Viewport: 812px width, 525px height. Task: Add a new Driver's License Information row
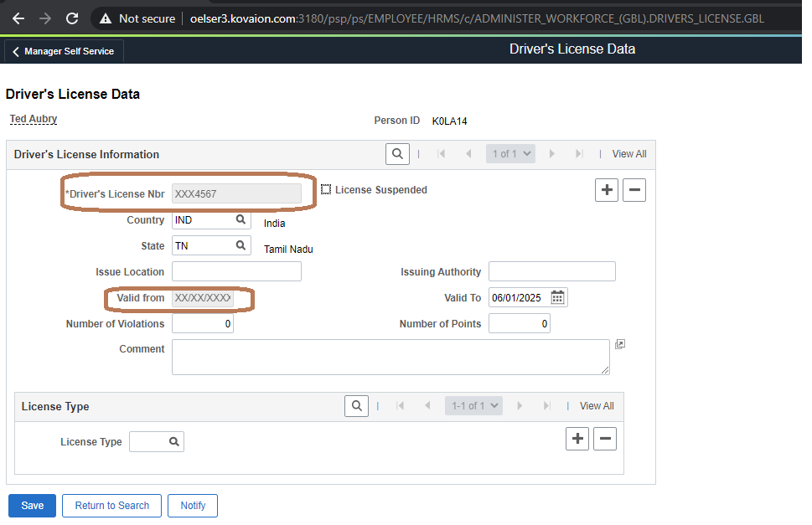tap(607, 190)
